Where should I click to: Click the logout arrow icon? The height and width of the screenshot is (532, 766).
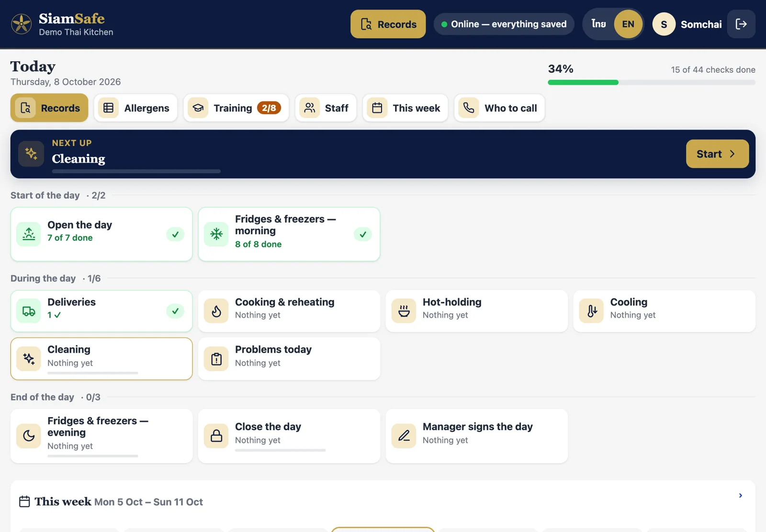[741, 24]
